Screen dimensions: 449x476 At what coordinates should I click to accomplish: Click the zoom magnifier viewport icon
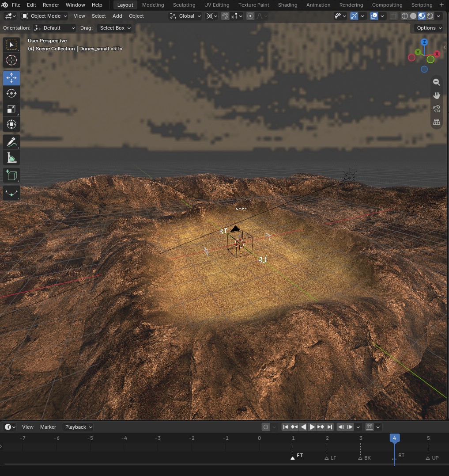click(x=436, y=82)
